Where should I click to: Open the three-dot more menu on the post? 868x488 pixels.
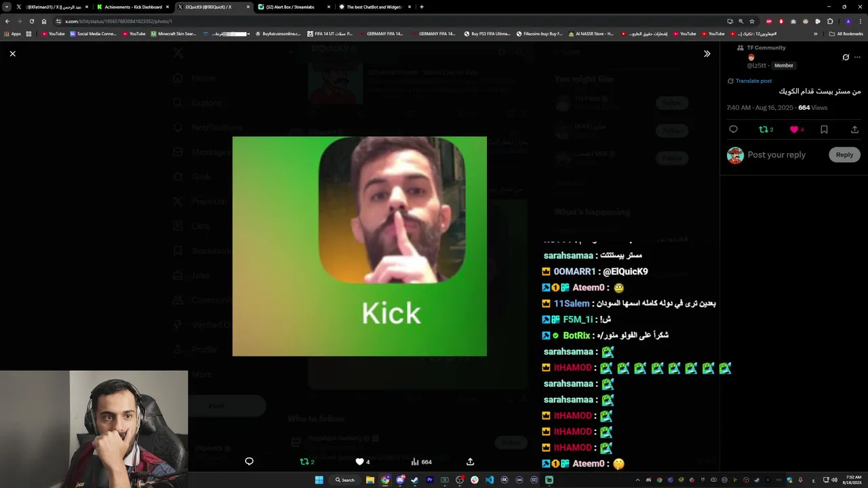pyautogui.click(x=857, y=57)
